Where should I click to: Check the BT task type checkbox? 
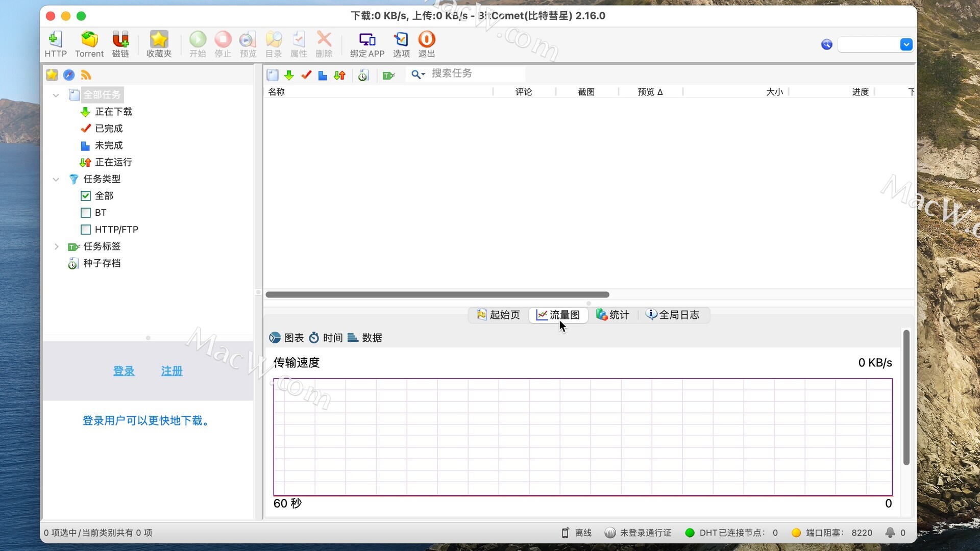(x=86, y=213)
